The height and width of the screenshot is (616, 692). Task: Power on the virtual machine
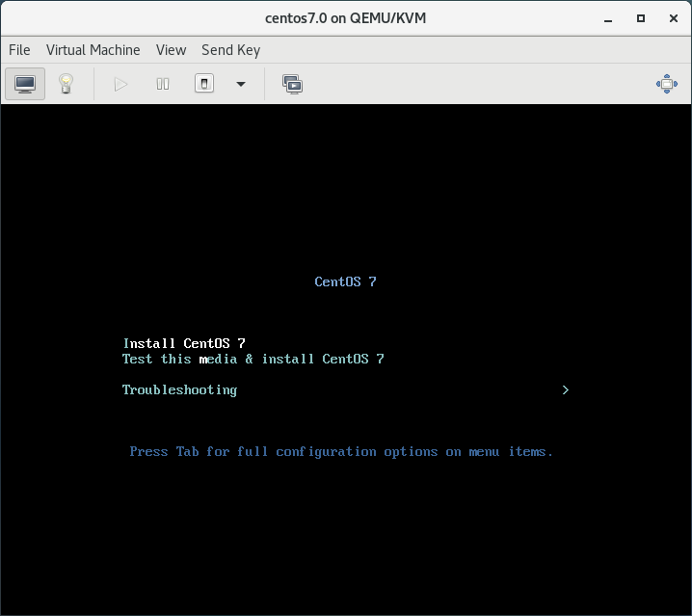(120, 84)
